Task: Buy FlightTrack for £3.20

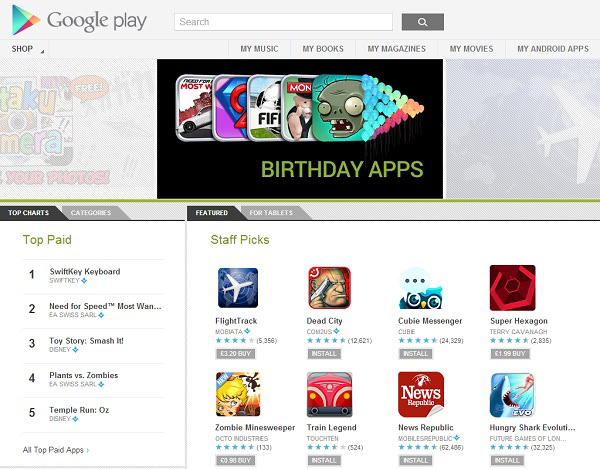Action: tap(235, 353)
